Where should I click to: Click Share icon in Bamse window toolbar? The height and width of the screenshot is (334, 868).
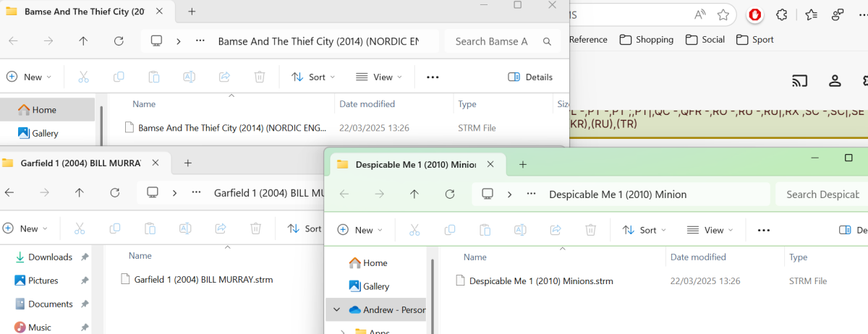click(x=224, y=77)
